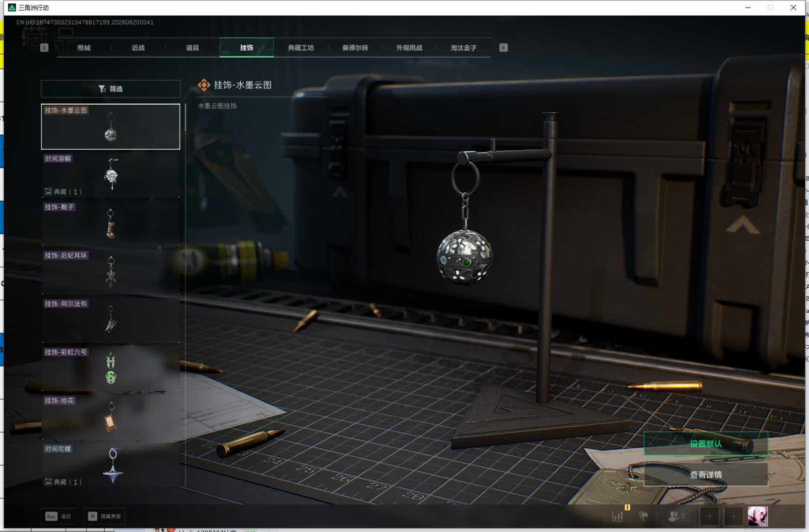Click 典藏 (1) collection icon under 时间溶解
809x532 pixels.
coord(49,192)
